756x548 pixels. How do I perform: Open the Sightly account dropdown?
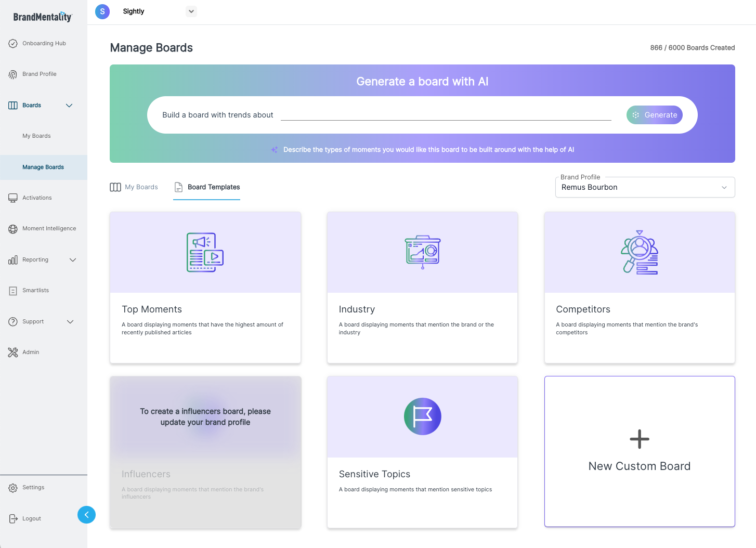coord(191,11)
